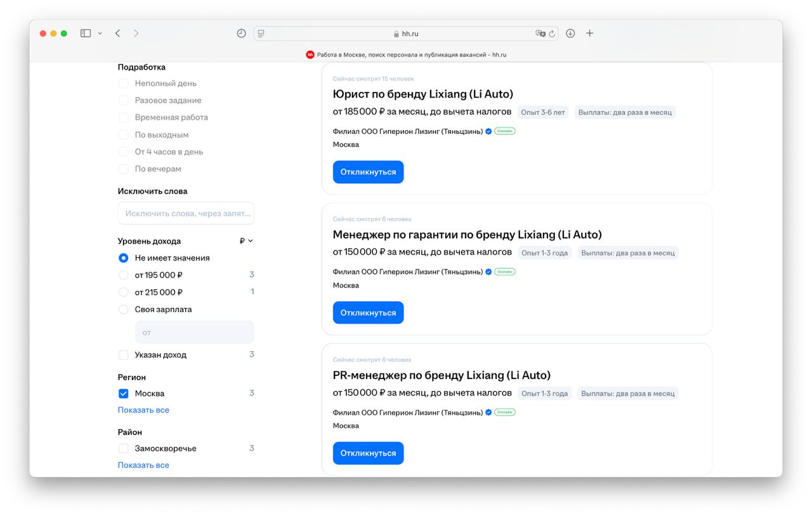The image size is (812, 516).
Task: Open a new tab with the plus icon
Action: point(589,33)
